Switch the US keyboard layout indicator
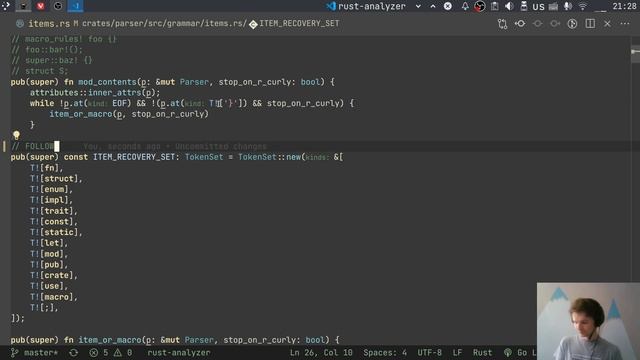This screenshot has height=360, width=640. click(538, 7)
